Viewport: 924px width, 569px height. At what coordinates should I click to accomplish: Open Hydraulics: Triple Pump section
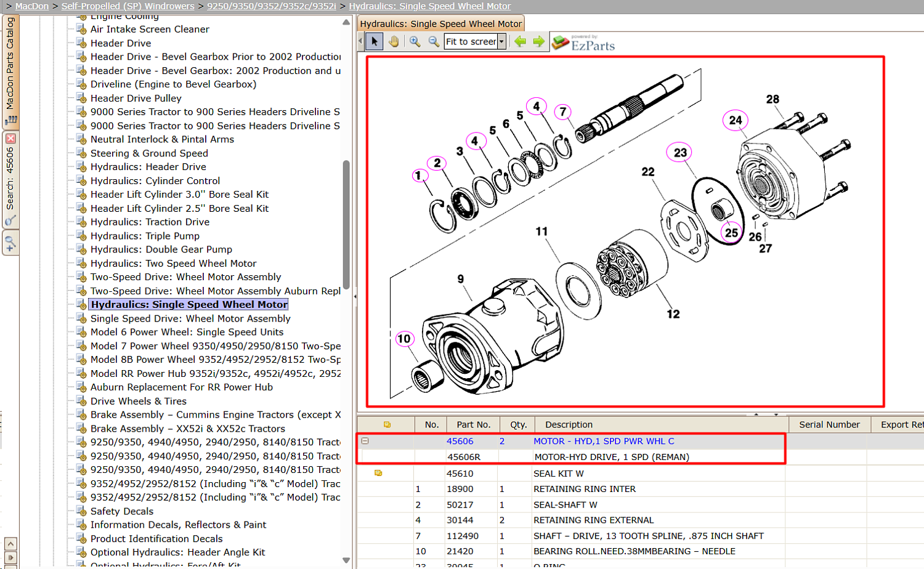[145, 236]
